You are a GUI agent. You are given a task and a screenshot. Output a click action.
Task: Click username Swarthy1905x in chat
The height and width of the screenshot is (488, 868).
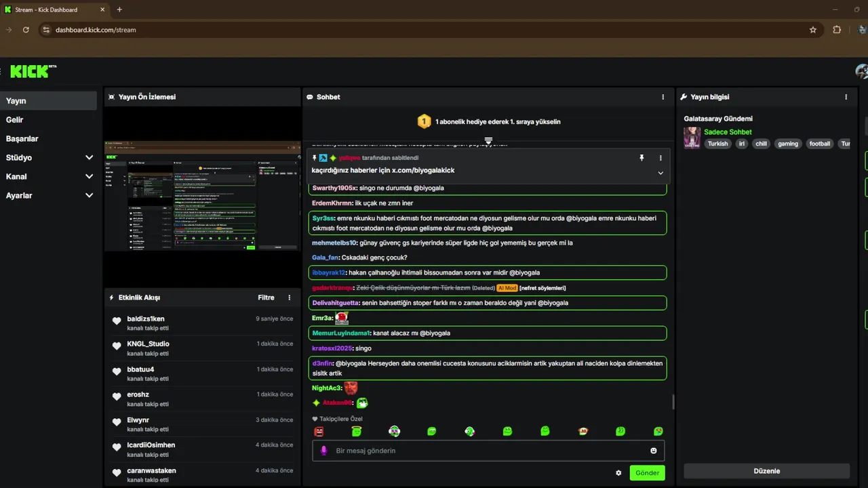334,188
